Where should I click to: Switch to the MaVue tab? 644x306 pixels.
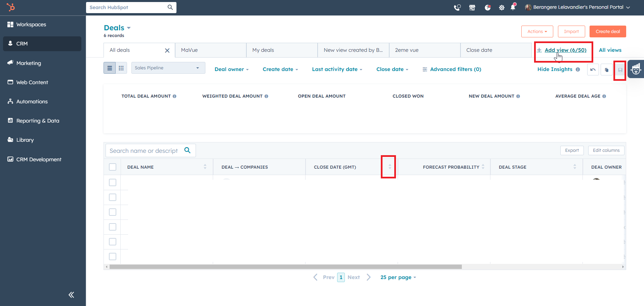click(x=210, y=50)
